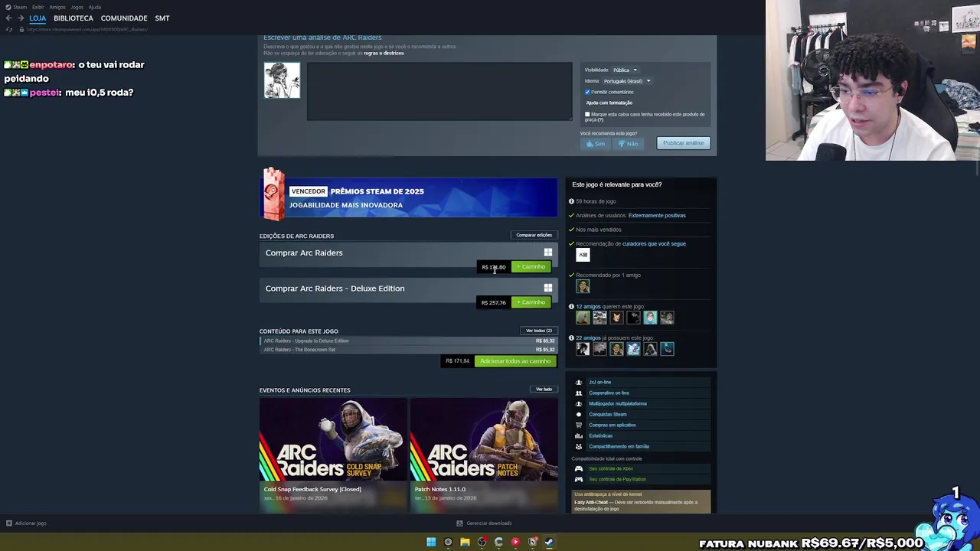
Task: Open Patch Notes 1.11.0 announcement thumbnail
Action: click(484, 440)
